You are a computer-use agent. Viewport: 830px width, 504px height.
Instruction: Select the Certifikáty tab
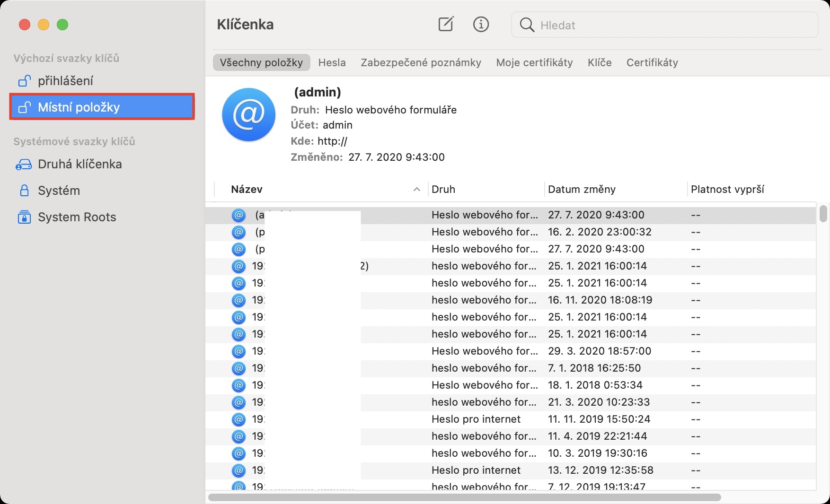(652, 62)
